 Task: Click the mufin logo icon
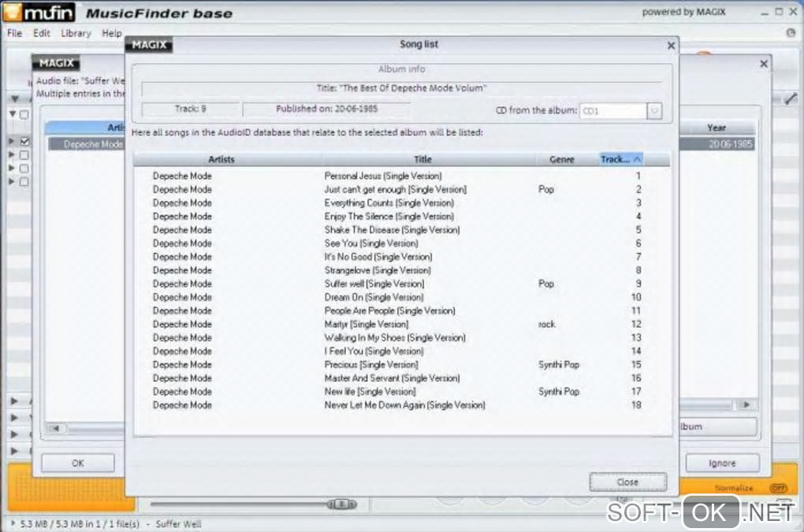[39, 13]
